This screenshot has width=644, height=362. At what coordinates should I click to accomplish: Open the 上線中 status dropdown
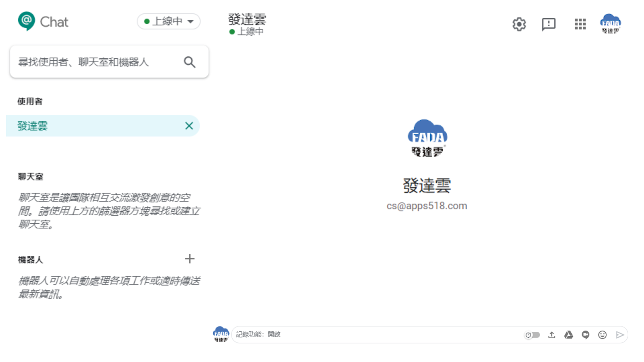[x=169, y=21]
